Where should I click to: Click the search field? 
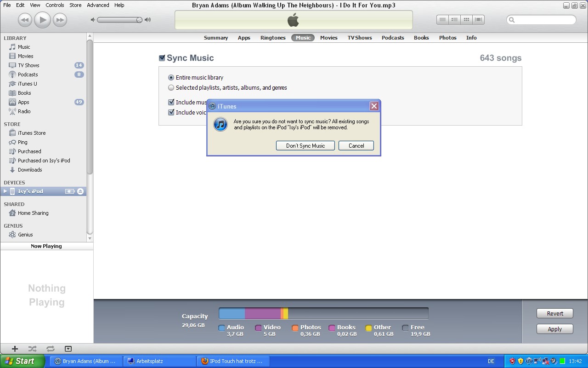(x=541, y=20)
